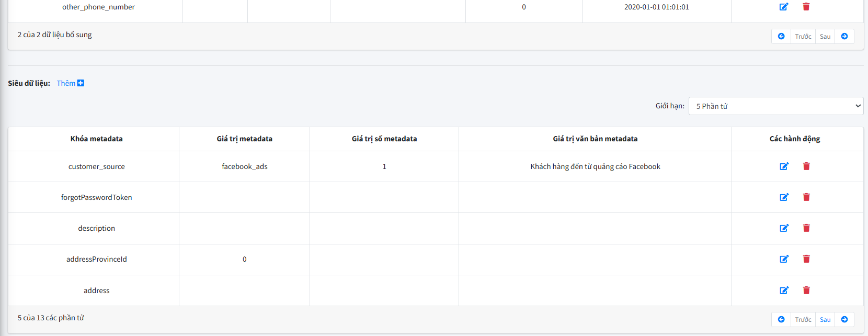The height and width of the screenshot is (336, 868).
Task: Go to next metadata page via Sau
Action: coord(825,320)
